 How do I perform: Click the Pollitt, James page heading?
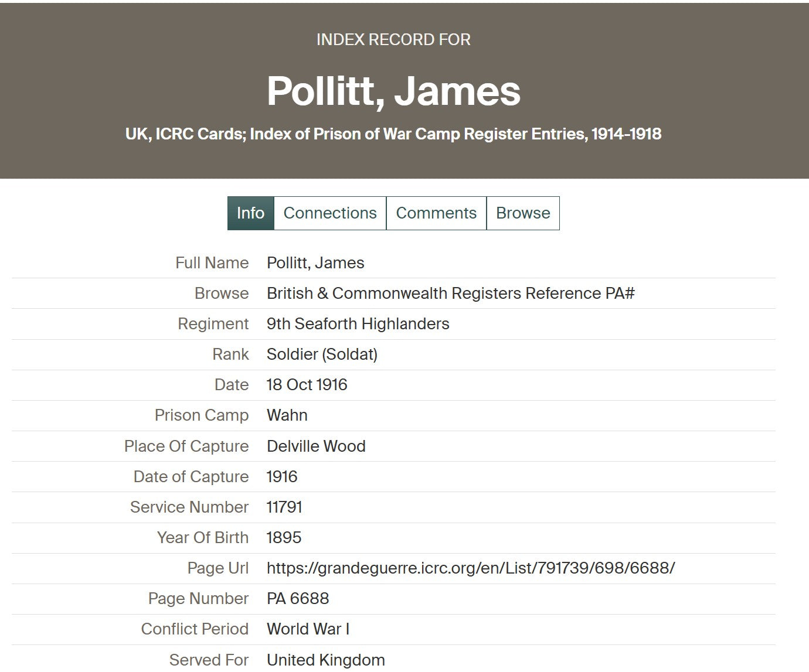pyautogui.click(x=393, y=91)
